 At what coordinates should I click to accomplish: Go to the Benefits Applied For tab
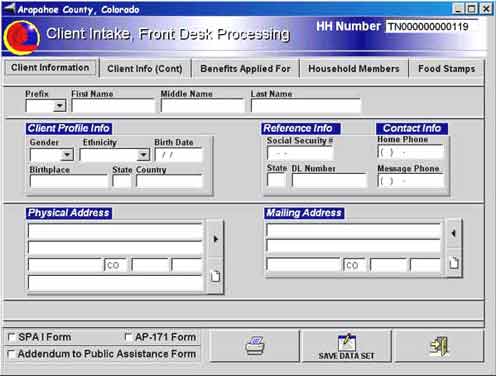point(245,69)
